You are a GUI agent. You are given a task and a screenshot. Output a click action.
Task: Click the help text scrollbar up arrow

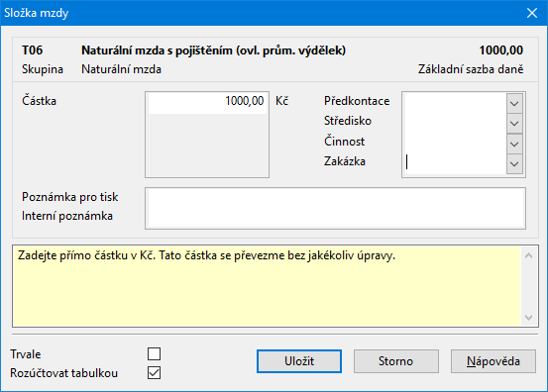point(529,255)
